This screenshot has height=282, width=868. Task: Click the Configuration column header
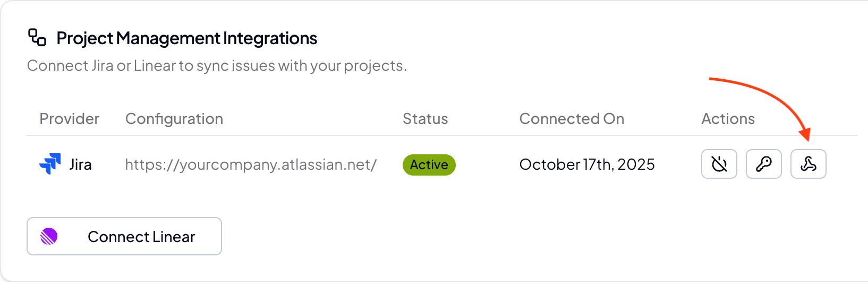(174, 119)
